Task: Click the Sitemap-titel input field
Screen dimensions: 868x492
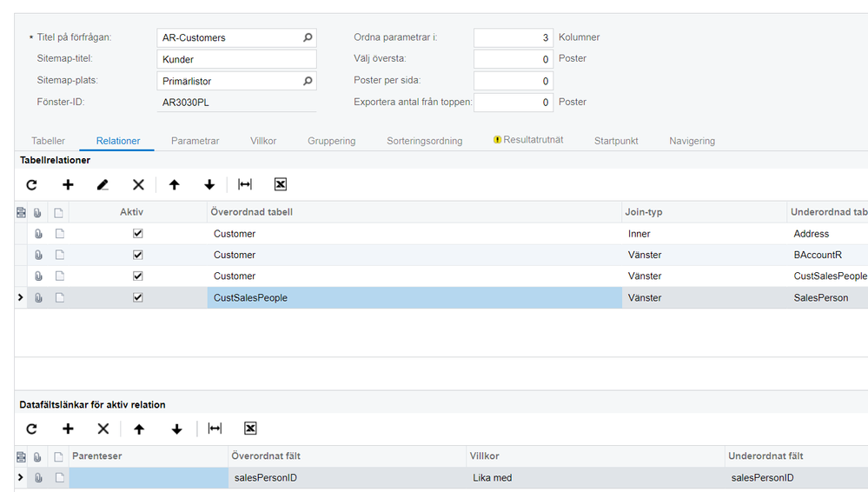Action: click(x=236, y=60)
